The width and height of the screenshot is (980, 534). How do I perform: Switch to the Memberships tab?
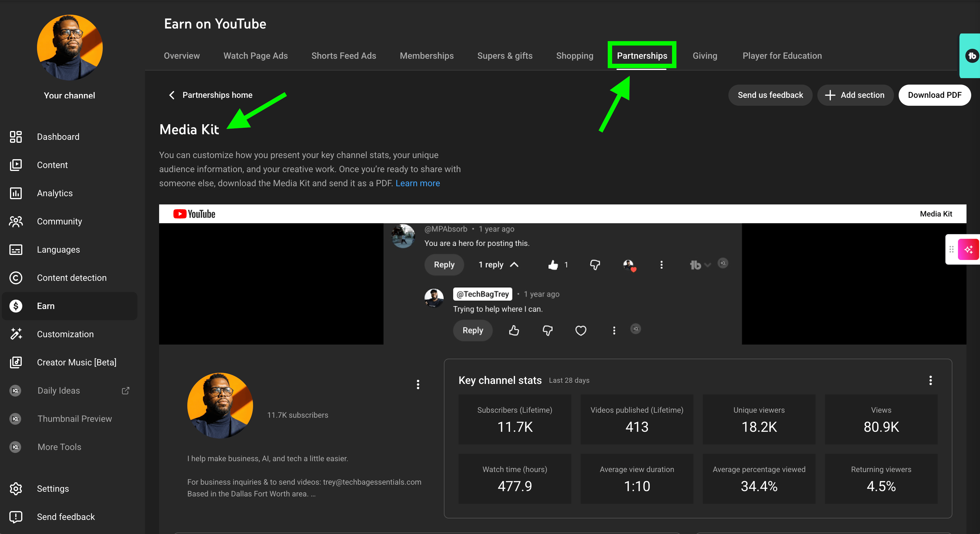click(427, 56)
